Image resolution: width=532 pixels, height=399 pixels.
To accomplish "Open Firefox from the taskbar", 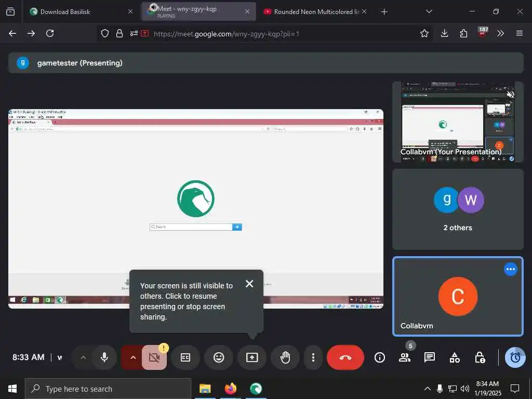I will coord(230,389).
